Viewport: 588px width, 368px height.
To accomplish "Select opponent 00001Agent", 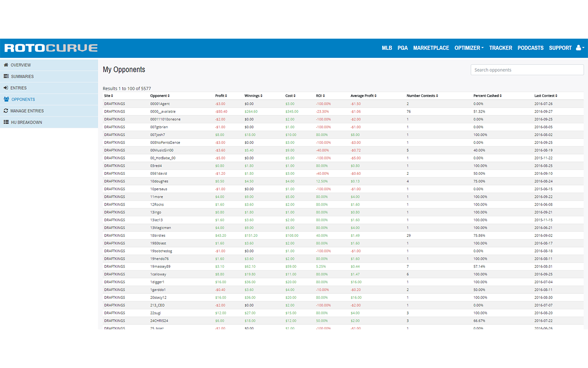I will (159, 104).
